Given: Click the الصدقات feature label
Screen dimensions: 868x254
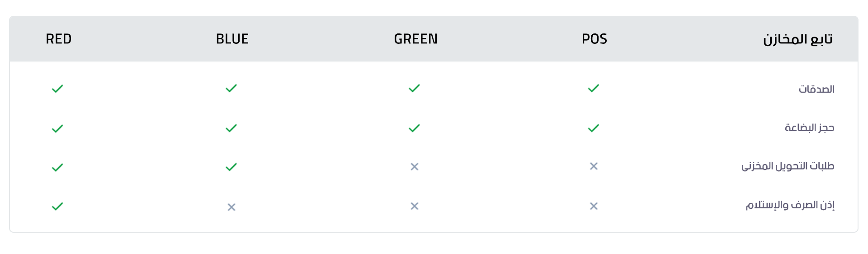Looking at the screenshot, I should click(816, 89).
